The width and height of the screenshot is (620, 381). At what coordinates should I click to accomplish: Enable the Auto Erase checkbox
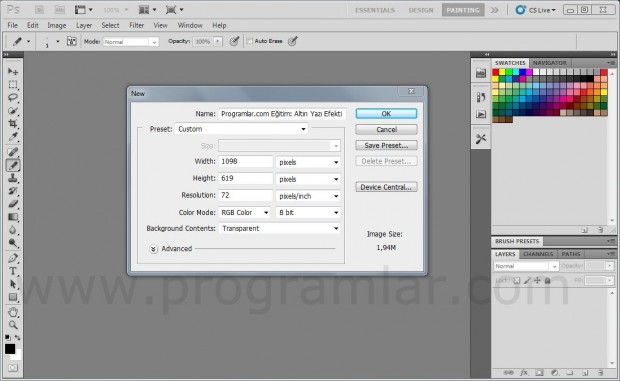pyautogui.click(x=250, y=41)
